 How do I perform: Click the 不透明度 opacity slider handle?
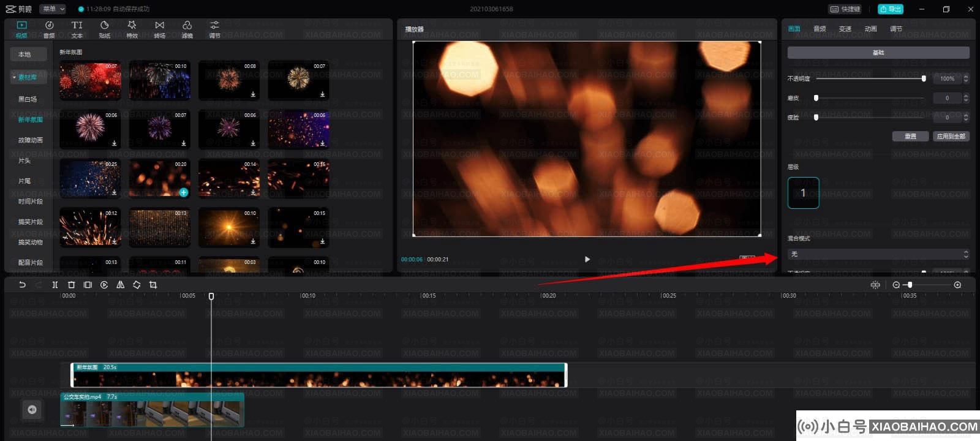924,78
